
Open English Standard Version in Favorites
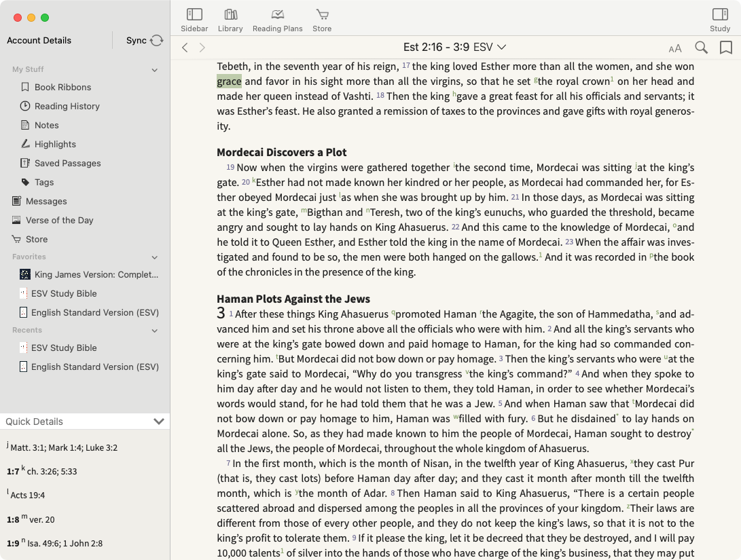pyautogui.click(x=90, y=312)
